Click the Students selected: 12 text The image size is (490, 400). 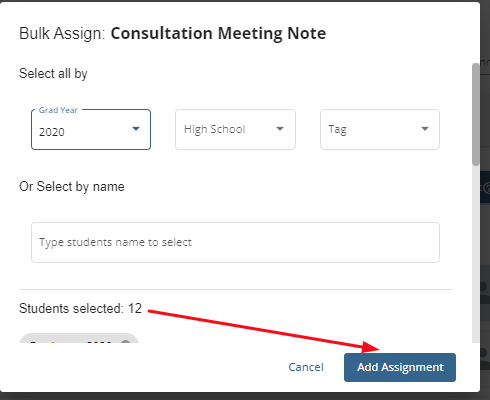pyautogui.click(x=80, y=308)
